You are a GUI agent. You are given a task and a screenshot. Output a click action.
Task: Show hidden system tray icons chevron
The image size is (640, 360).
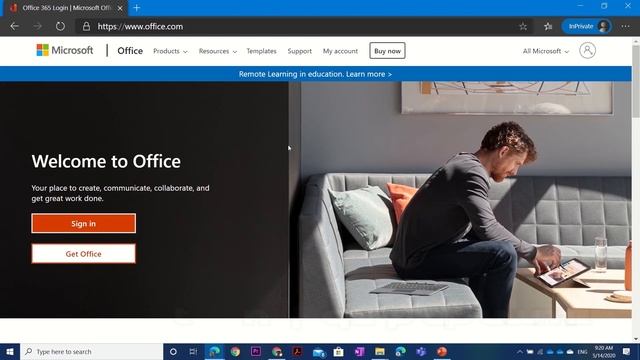(x=520, y=351)
